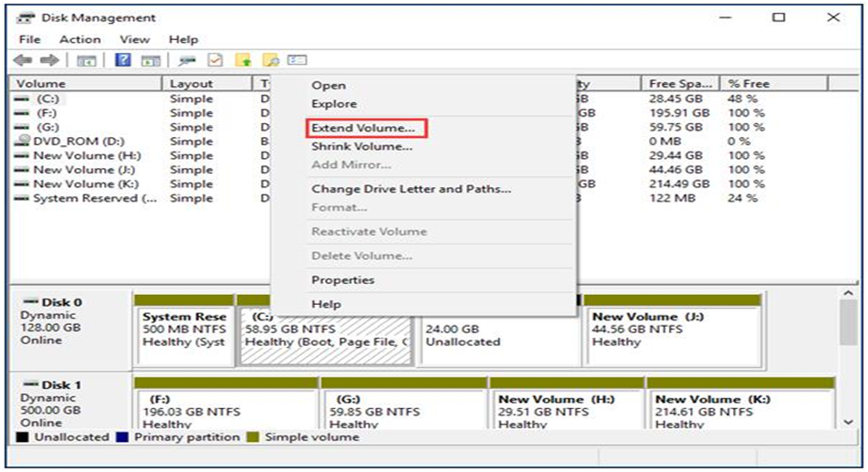The image size is (868, 472).
Task: Click the Disk 1 drive icon
Action: tap(31, 384)
